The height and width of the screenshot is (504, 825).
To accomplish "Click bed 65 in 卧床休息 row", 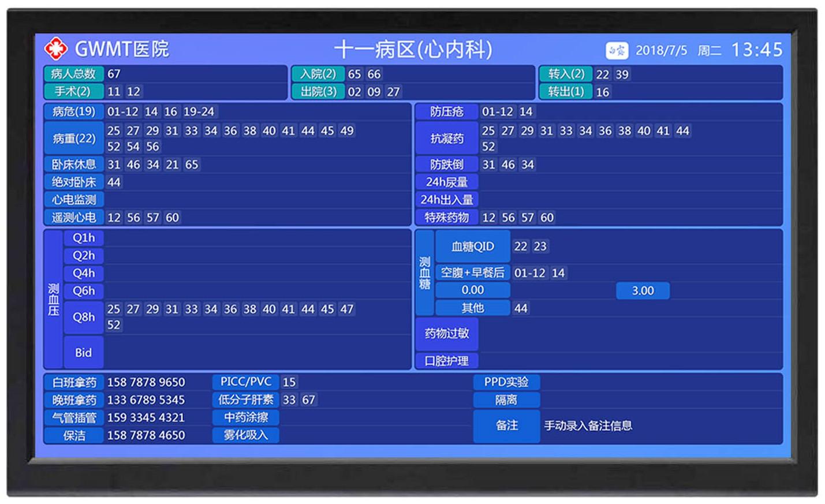I will (x=192, y=165).
